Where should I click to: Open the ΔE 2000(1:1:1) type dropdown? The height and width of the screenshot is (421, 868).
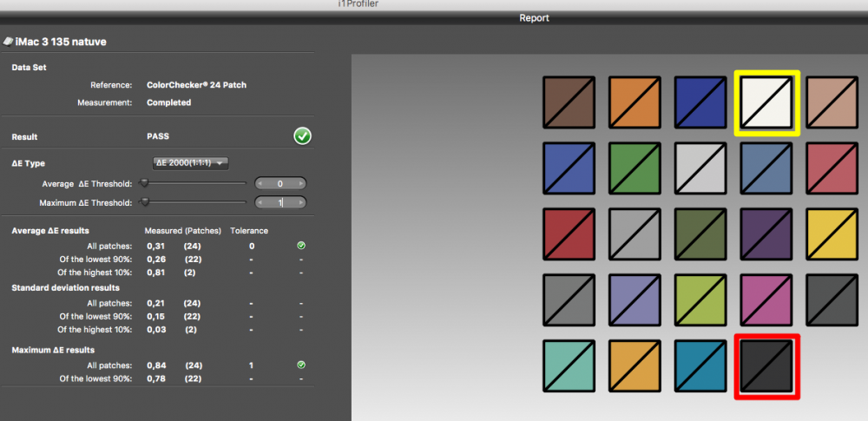click(x=190, y=163)
